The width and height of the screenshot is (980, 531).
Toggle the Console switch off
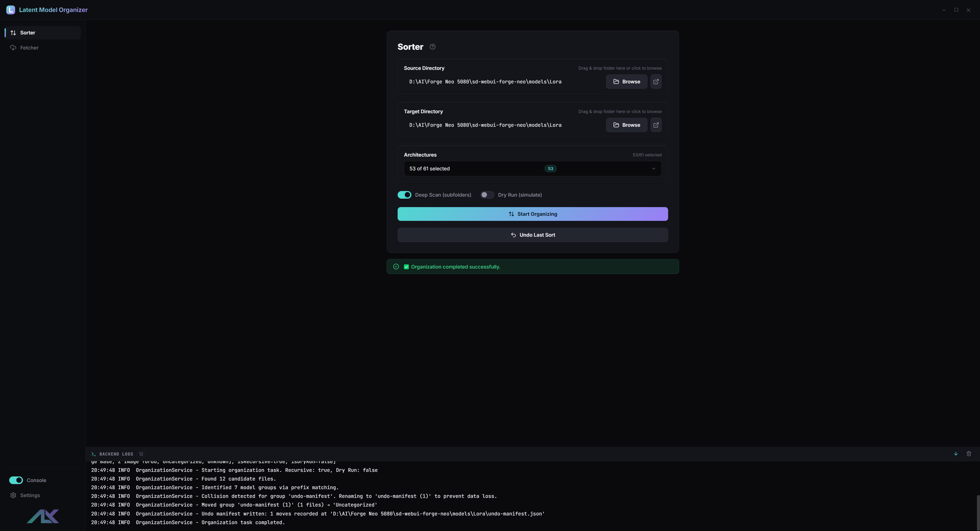(x=16, y=480)
